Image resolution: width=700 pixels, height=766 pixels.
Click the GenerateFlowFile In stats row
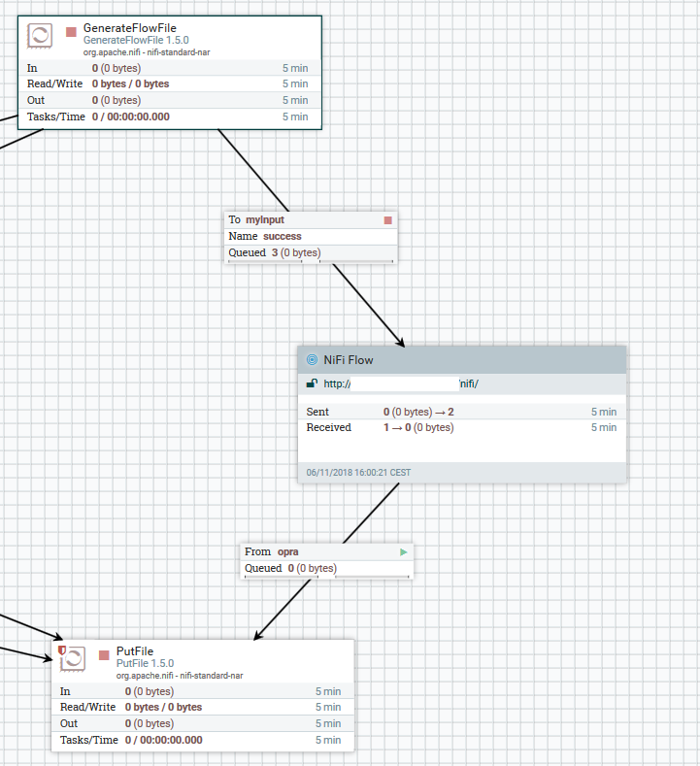pos(170,68)
